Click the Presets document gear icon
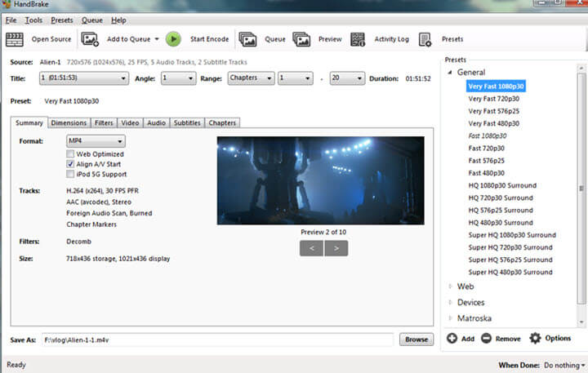Viewport: 588px width, 373px height. (425, 39)
